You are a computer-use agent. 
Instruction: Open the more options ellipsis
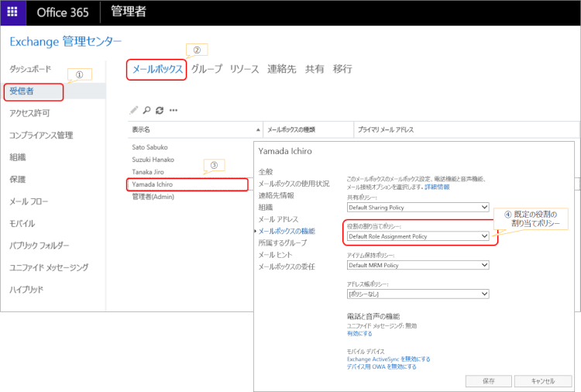click(174, 110)
